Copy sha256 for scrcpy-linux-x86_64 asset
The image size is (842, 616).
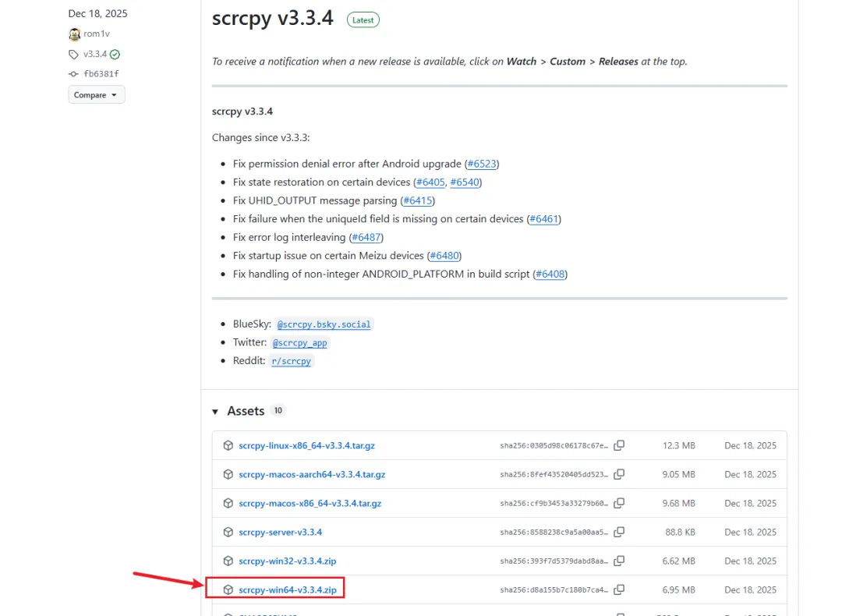point(619,445)
